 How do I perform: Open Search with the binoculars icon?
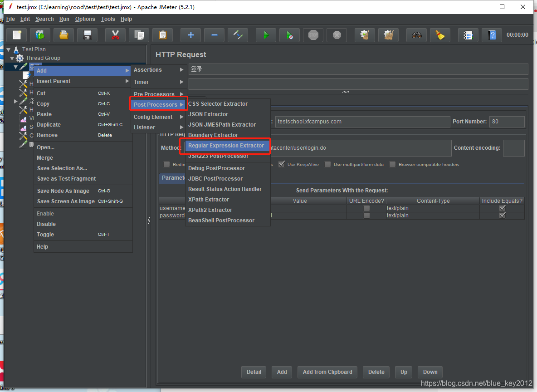(416, 35)
